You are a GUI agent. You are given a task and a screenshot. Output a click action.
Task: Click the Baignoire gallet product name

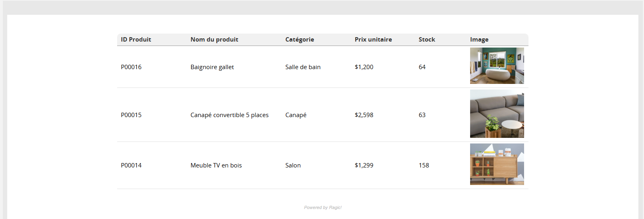coord(212,67)
